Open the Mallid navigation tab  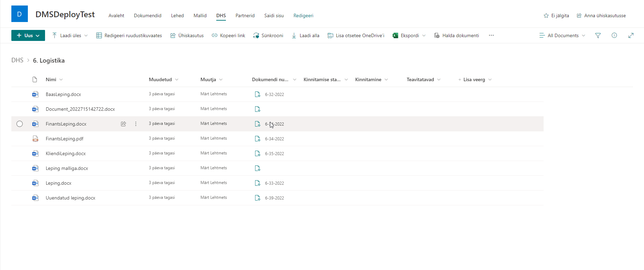click(200, 15)
